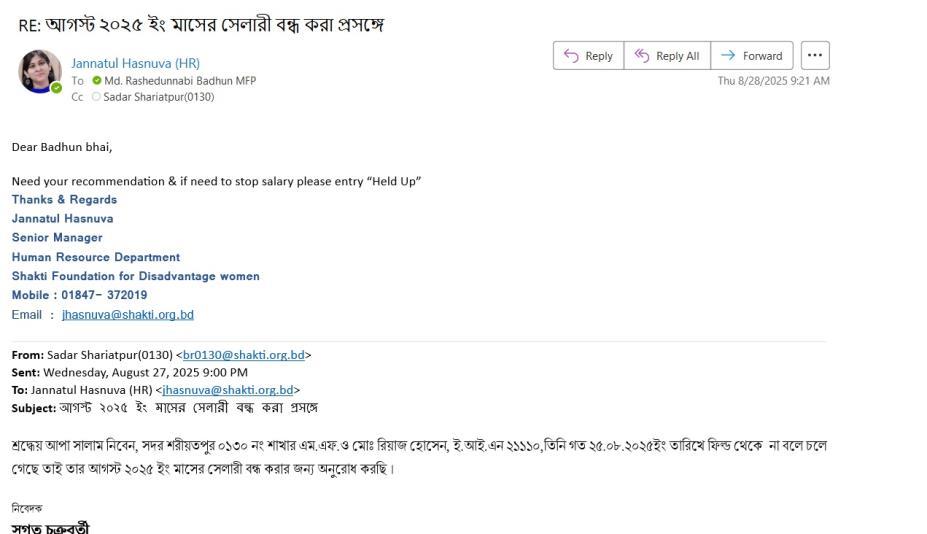Select Cc recipient Sadar Shariatpur(0130)
927x534 pixels.
[x=158, y=97]
